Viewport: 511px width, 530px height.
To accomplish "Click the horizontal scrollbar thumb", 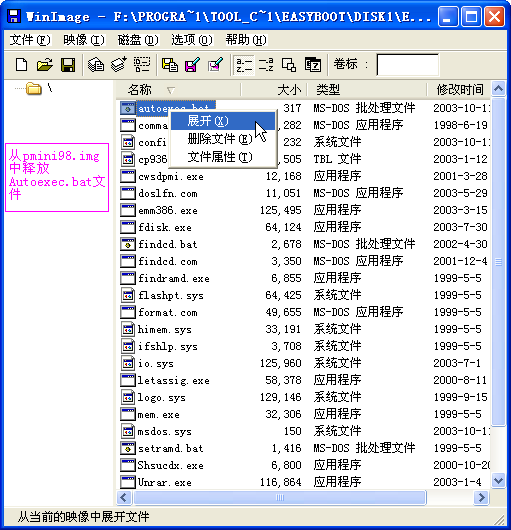I will tap(280, 498).
